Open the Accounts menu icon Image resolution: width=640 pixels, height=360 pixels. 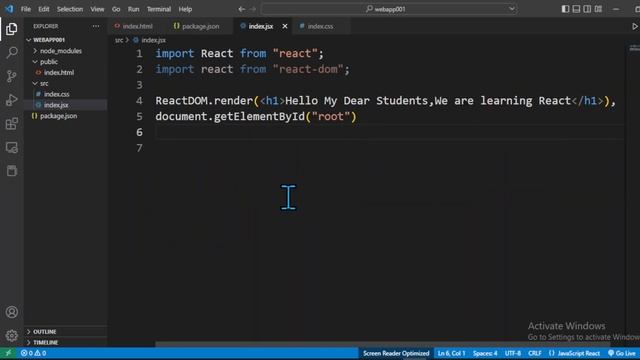12,312
